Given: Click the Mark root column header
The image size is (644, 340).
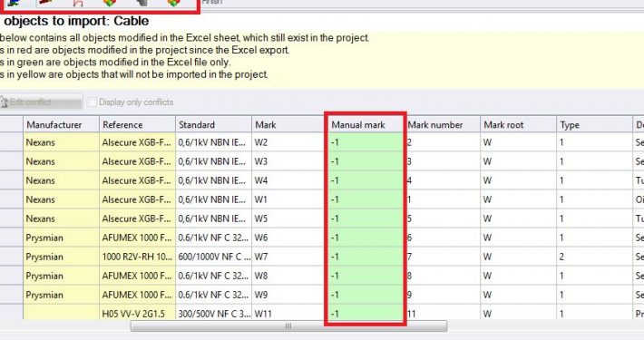Looking at the screenshot, I should 518,124.
